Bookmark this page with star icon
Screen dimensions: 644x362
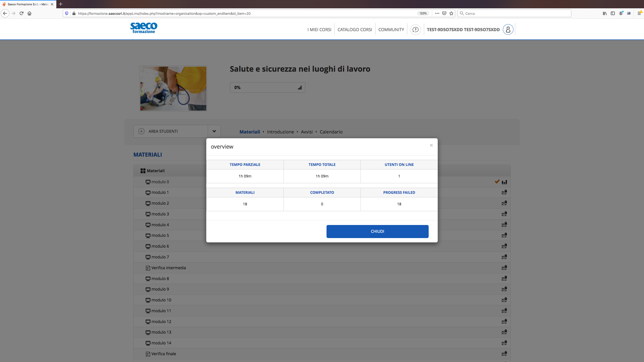(451, 13)
